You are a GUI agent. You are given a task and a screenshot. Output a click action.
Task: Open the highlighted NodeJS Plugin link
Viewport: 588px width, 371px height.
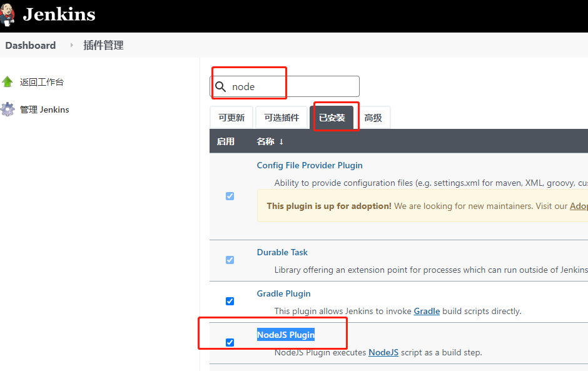pos(286,335)
